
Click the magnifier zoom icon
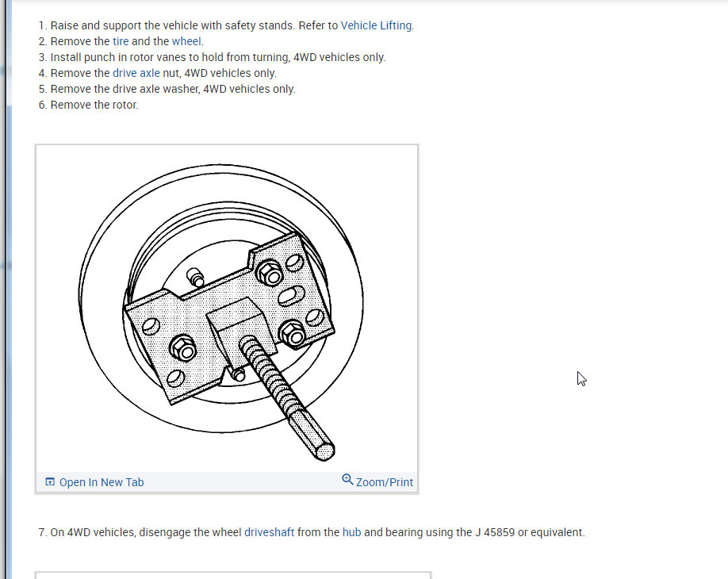347,479
